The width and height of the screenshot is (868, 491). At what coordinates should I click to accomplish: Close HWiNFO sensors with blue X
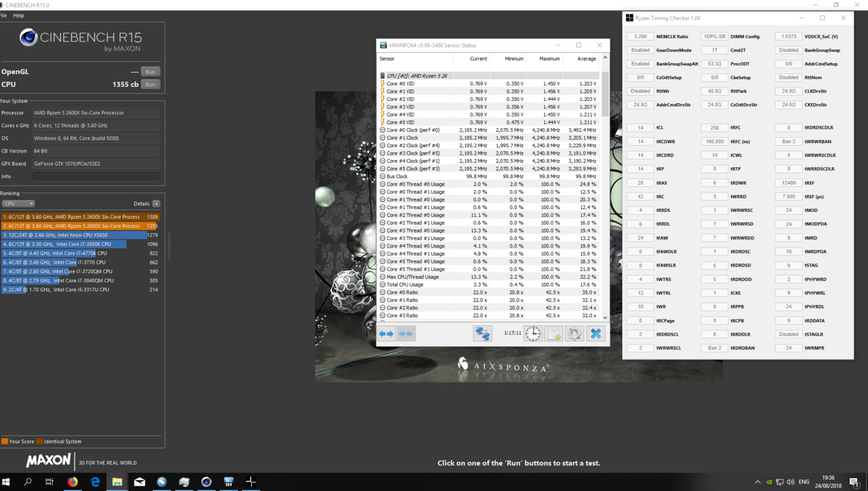595,334
